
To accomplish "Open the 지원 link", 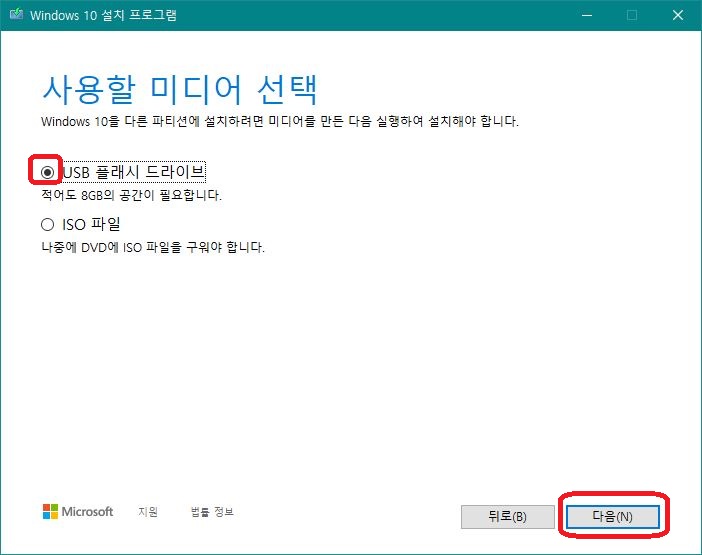I will pos(148,511).
